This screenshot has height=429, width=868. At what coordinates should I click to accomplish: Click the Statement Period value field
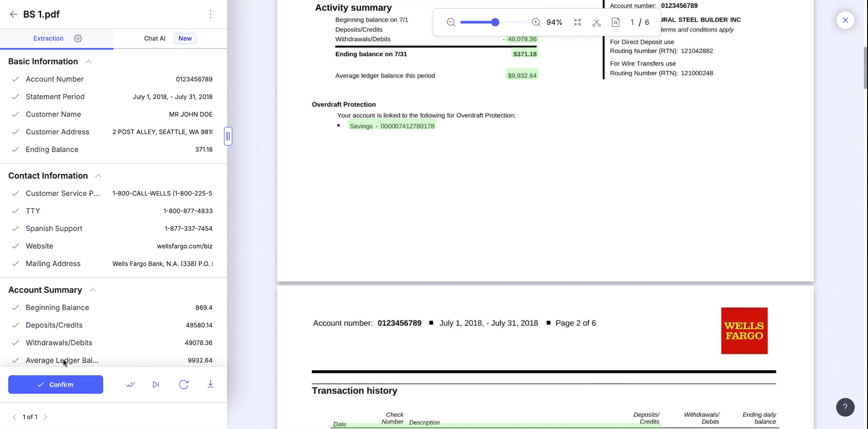point(173,97)
